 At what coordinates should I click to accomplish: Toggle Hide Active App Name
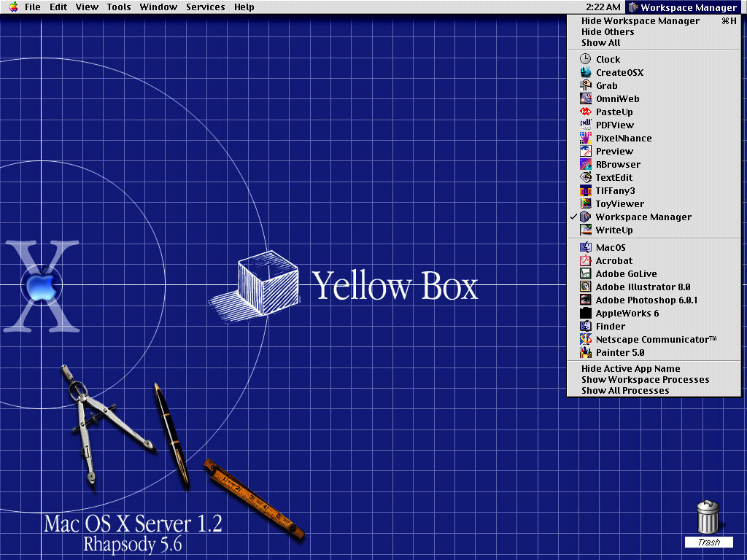pyautogui.click(x=630, y=369)
